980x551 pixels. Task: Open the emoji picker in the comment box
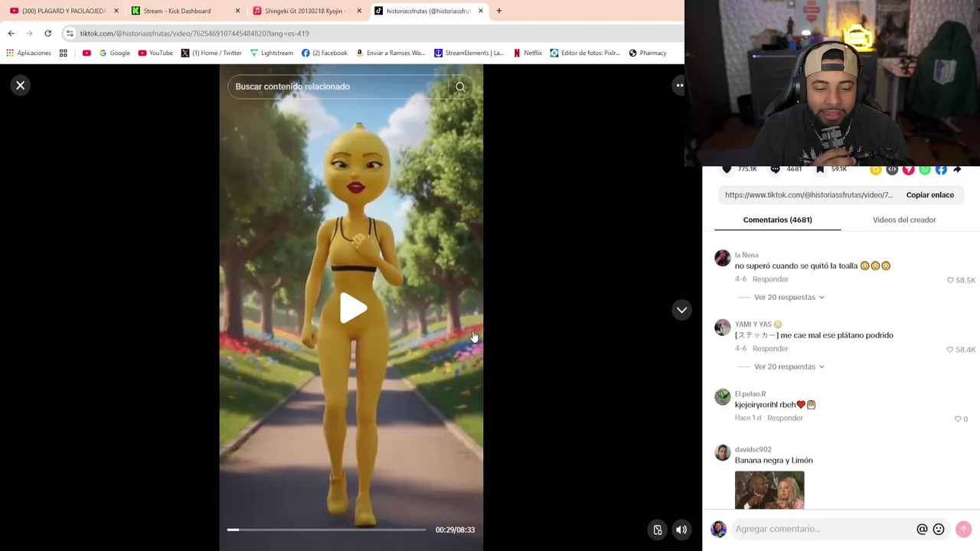coord(939,530)
